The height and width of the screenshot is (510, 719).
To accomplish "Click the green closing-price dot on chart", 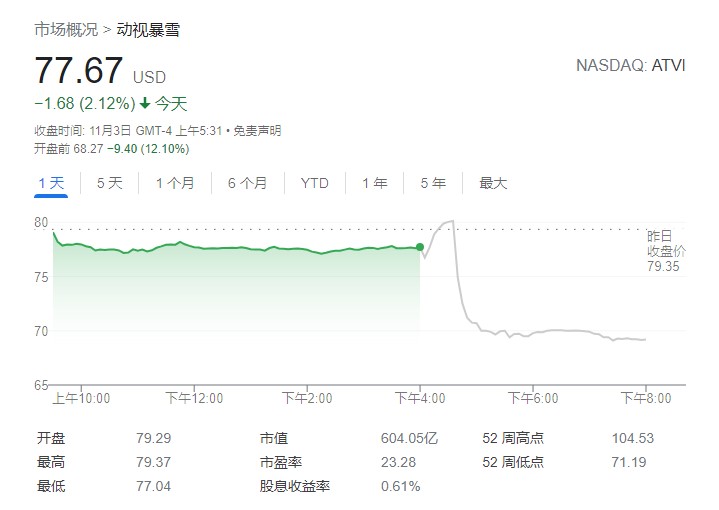I will coord(420,247).
